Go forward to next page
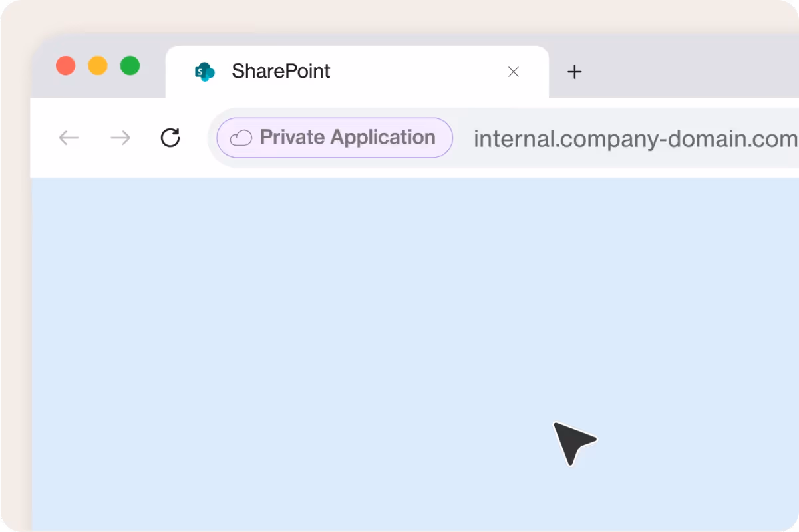 120,138
